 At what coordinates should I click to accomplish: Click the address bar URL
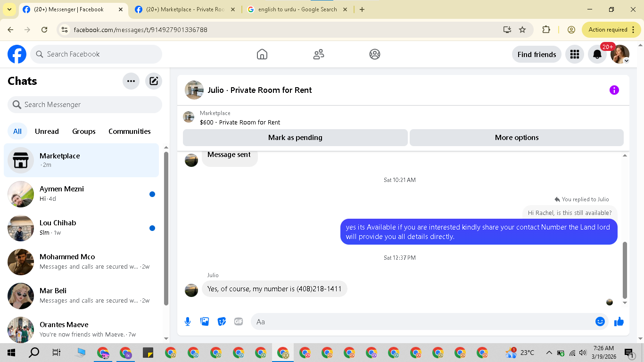tap(140, 30)
